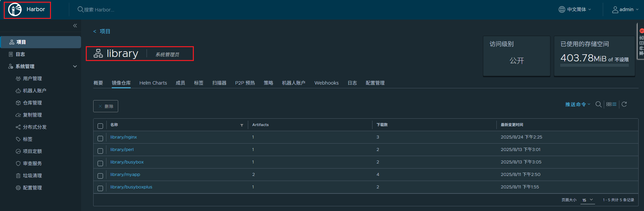Click the globe language icon
644x211 pixels.
click(x=562, y=9)
